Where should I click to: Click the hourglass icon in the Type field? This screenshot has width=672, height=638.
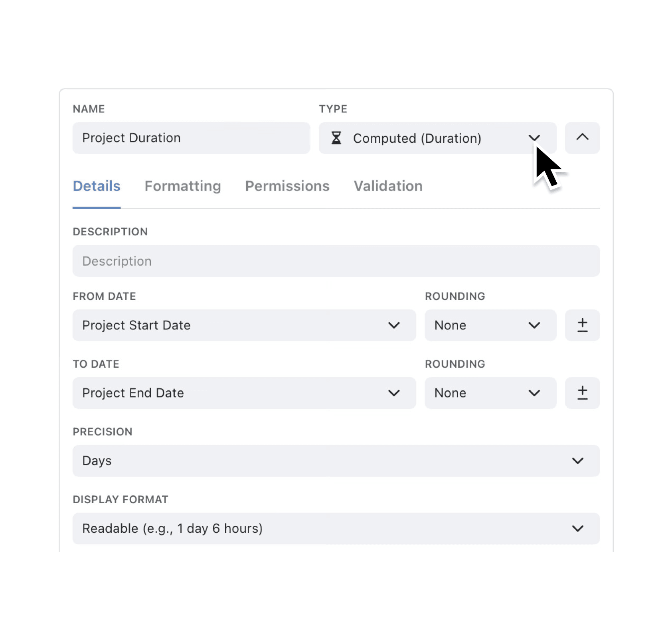(336, 138)
